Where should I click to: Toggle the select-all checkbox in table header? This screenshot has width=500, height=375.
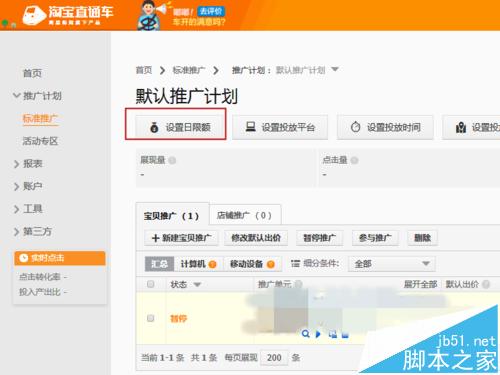pos(151,284)
